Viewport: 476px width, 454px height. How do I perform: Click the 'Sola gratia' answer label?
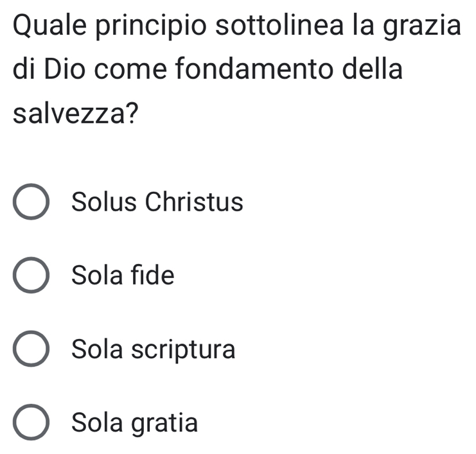[135, 423]
